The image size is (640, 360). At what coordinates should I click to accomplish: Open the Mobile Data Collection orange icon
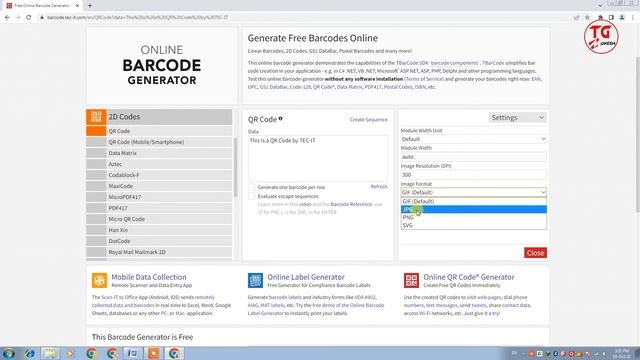pyautogui.click(x=99, y=280)
